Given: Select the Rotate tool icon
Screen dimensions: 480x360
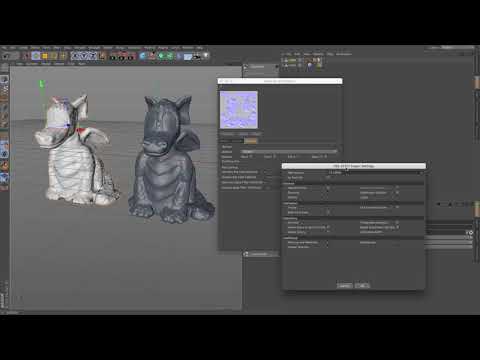Looking at the screenshot, I should 54,56.
